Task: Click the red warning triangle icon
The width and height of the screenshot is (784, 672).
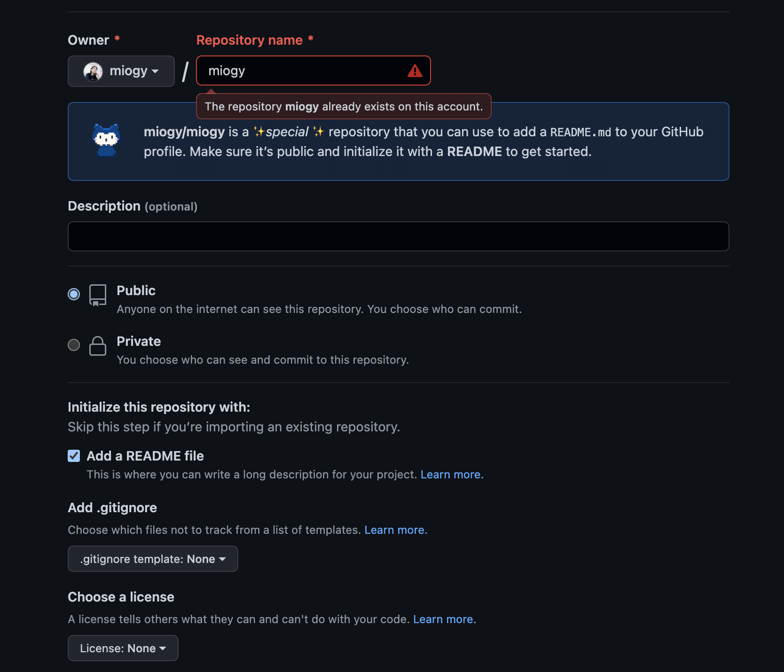Action: pos(415,71)
